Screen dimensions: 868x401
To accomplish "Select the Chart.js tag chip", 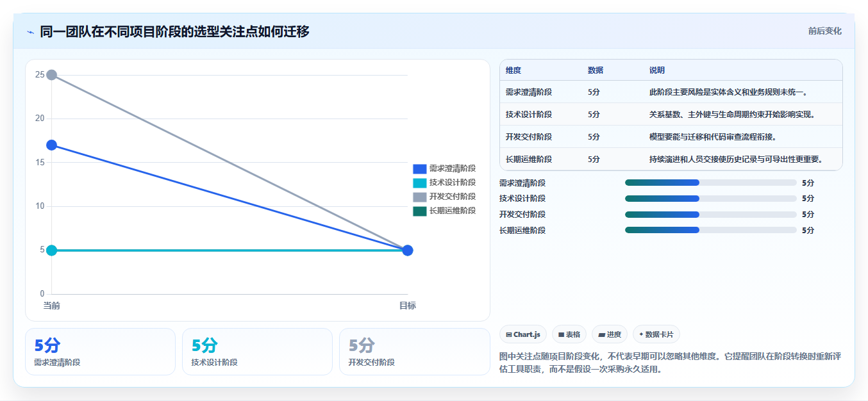I will point(523,334).
